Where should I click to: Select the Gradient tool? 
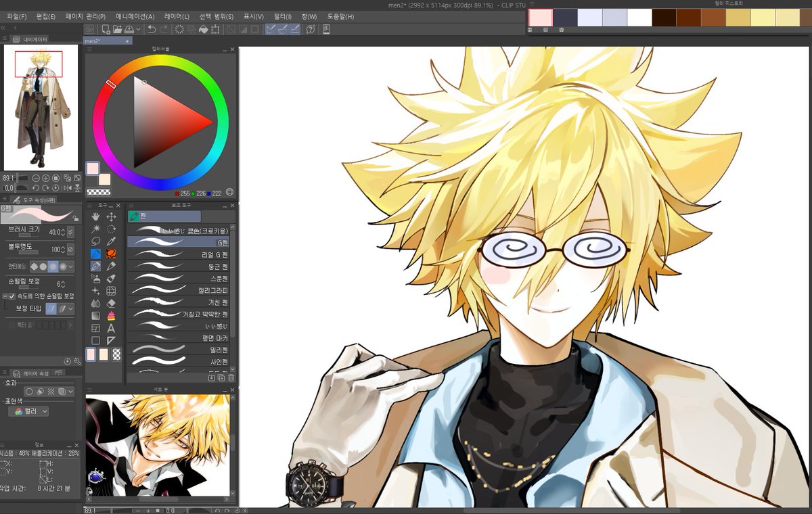click(x=95, y=316)
